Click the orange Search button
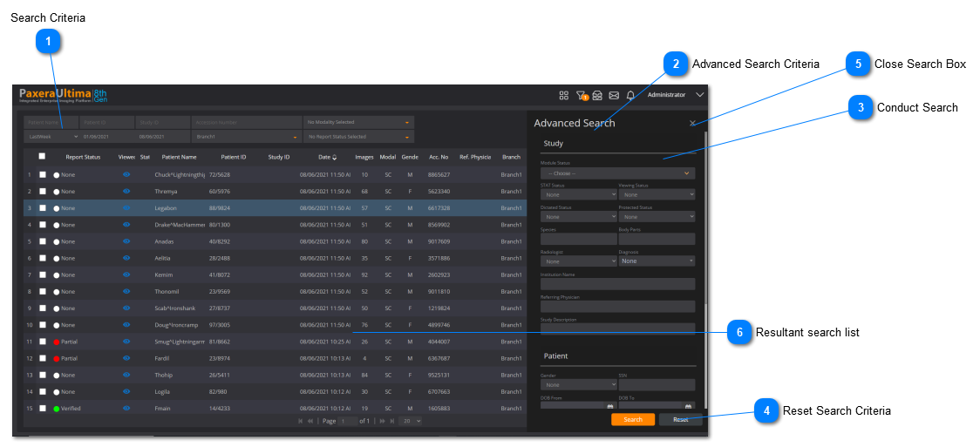The width and height of the screenshot is (980, 447). [633, 419]
